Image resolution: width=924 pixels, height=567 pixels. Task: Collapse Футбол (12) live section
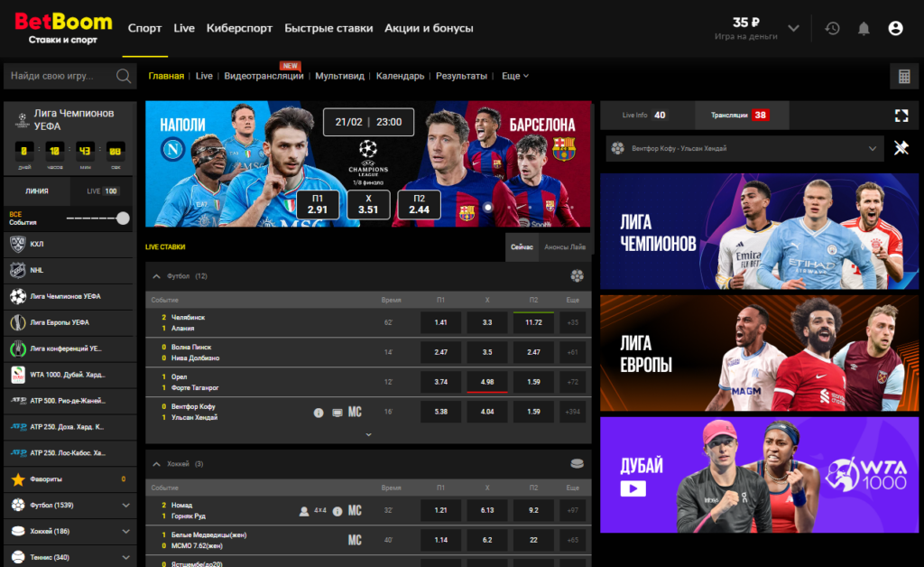pyautogui.click(x=156, y=276)
